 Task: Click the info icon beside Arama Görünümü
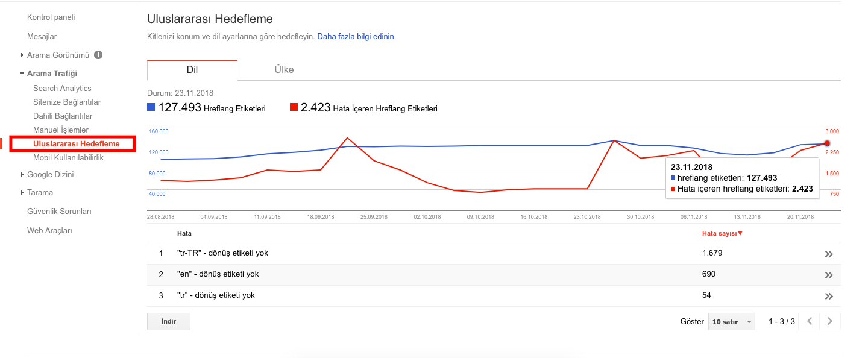(x=98, y=55)
